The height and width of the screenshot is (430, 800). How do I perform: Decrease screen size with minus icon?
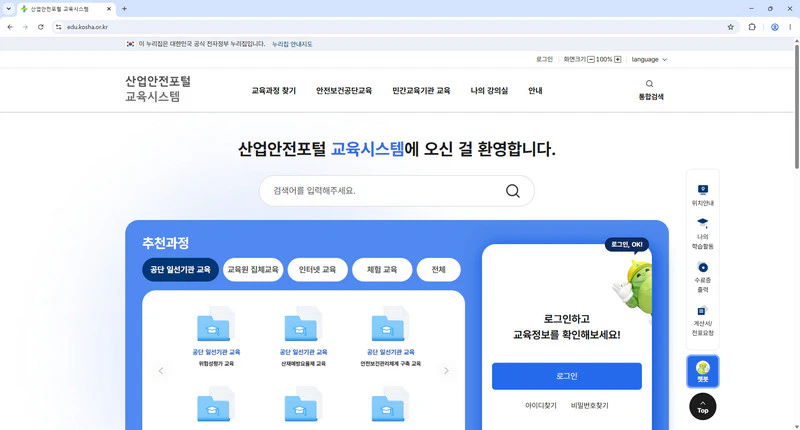591,60
